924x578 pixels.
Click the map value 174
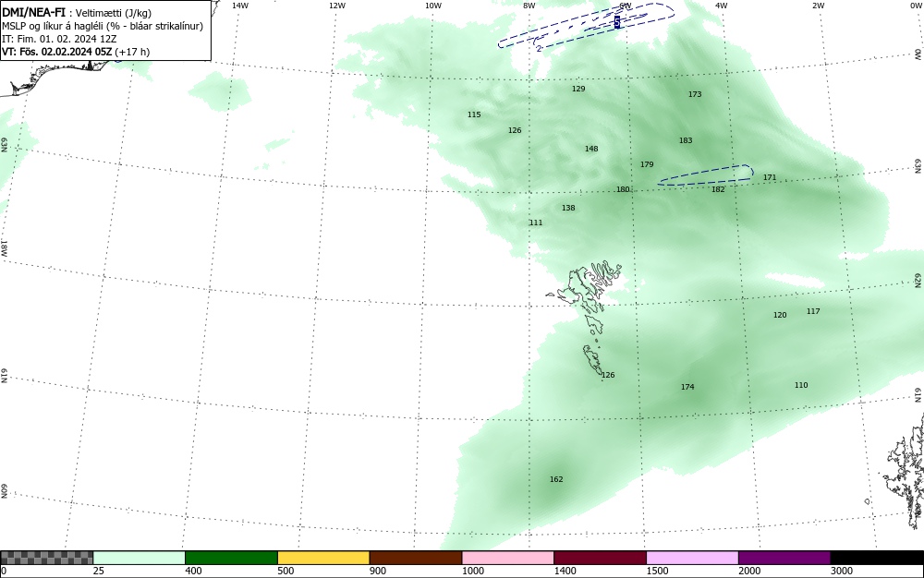click(x=687, y=387)
